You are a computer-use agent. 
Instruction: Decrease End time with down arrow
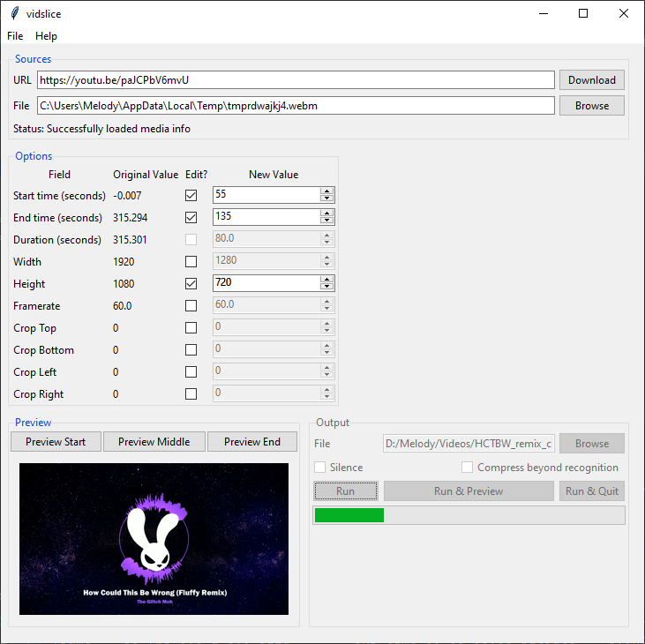(x=326, y=221)
